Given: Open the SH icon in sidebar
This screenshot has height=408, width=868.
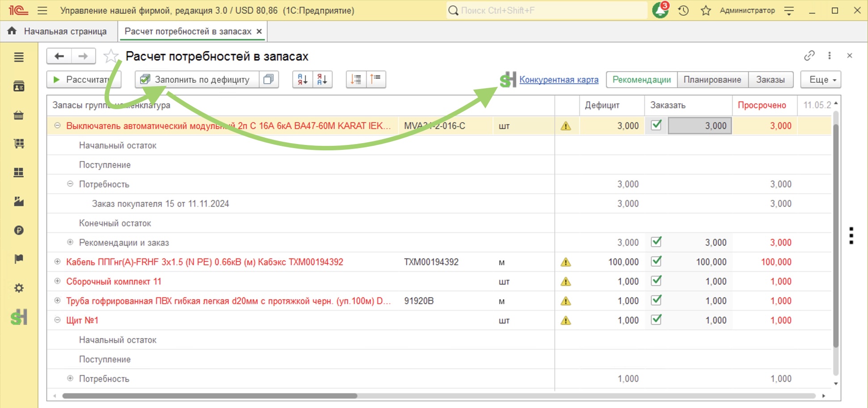Looking at the screenshot, I should [19, 317].
